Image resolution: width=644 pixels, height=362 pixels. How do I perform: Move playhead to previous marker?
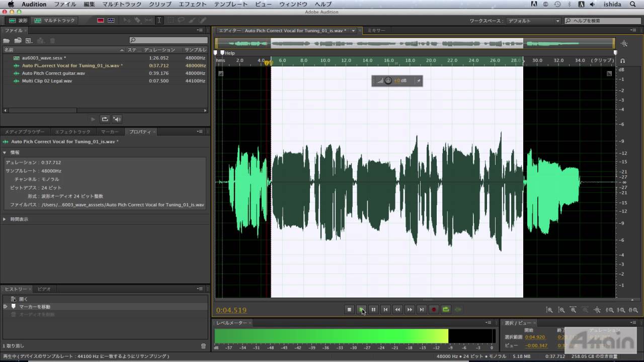pos(385,310)
